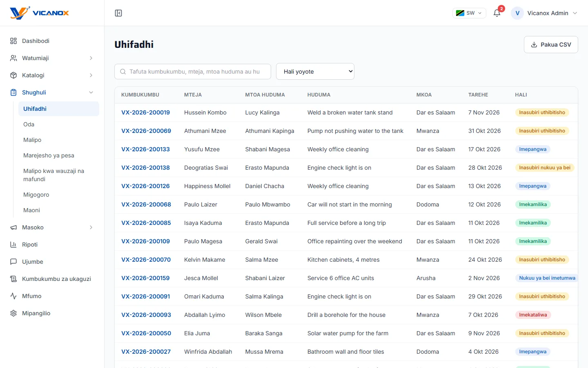Click the Dashibodi grid icon

[13, 41]
